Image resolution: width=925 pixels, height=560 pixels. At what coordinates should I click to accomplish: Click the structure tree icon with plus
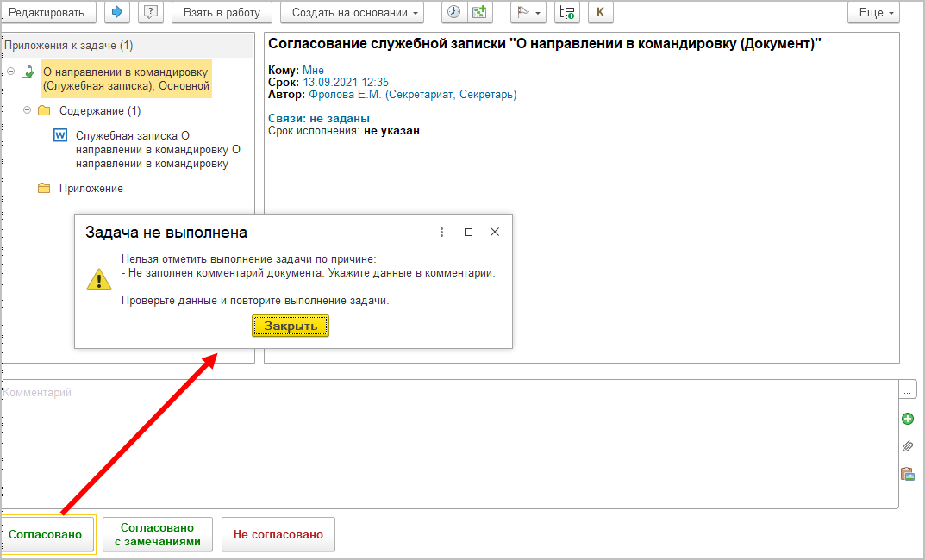566,13
